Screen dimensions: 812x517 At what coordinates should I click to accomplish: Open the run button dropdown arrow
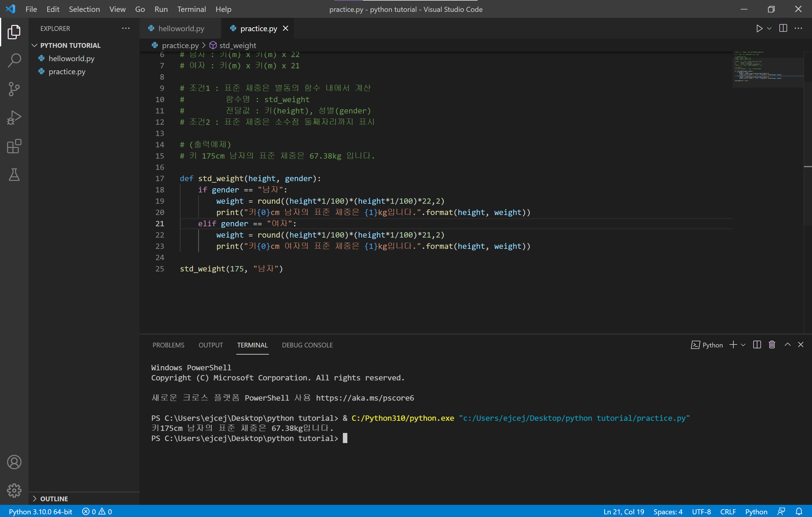pos(769,28)
